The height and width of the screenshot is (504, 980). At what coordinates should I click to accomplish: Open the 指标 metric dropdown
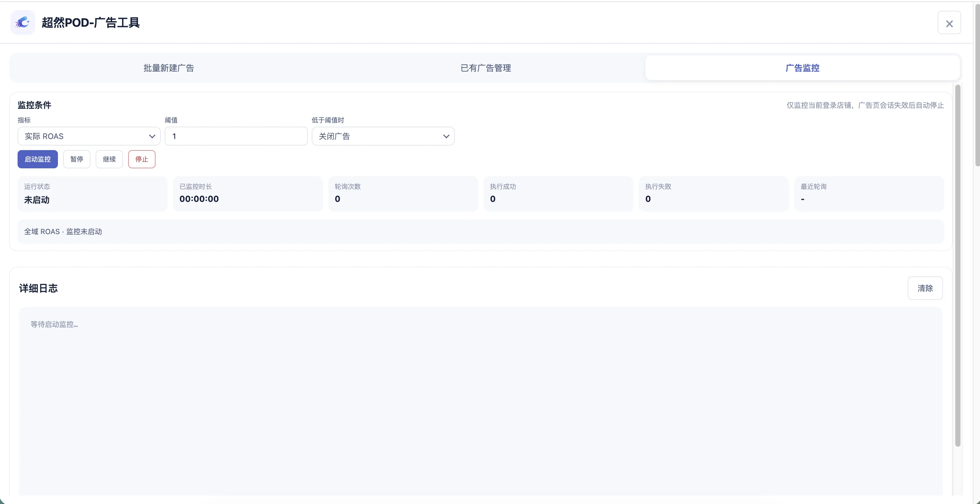[x=89, y=136]
